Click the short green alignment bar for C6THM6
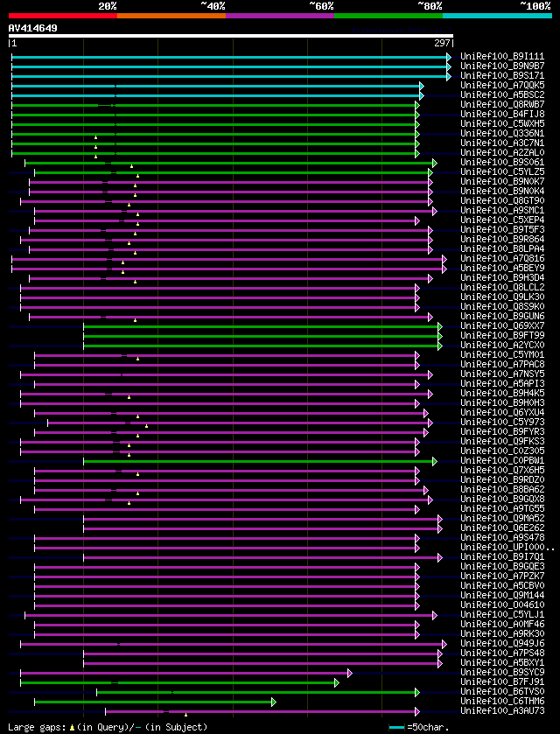This screenshot has height=734, width=560. (156, 702)
